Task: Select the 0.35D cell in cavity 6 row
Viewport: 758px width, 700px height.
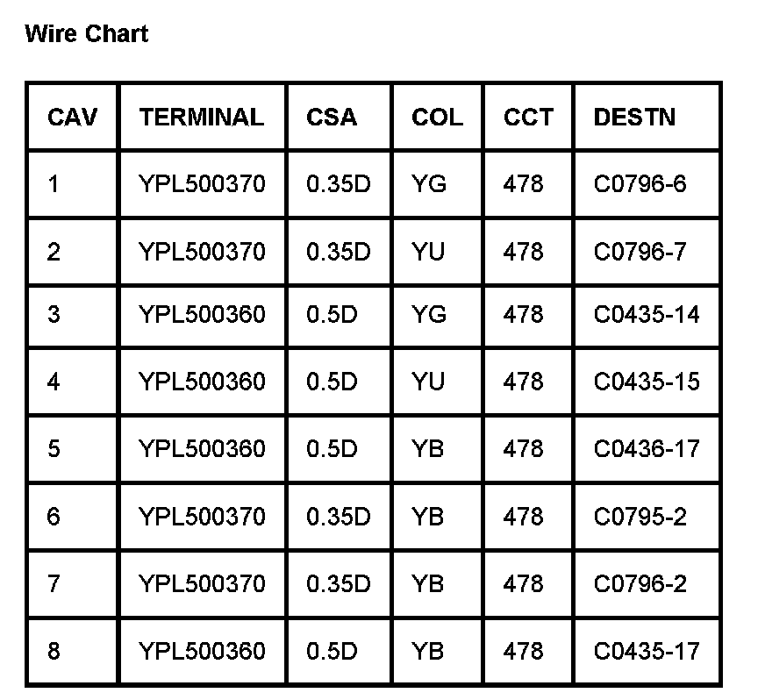Action: tap(338, 517)
